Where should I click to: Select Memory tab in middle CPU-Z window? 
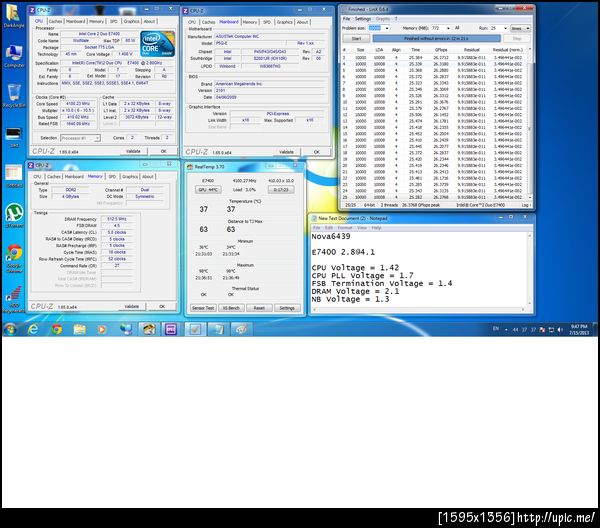(x=249, y=22)
